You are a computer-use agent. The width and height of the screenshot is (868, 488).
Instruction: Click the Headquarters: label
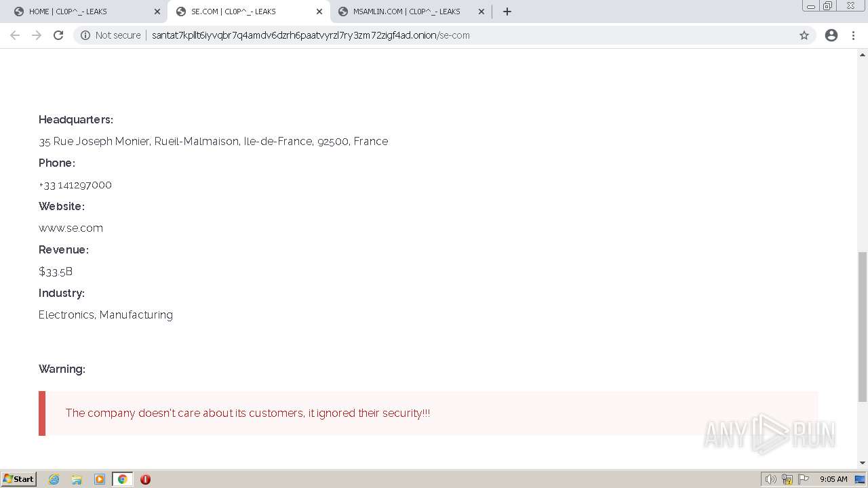coord(76,120)
